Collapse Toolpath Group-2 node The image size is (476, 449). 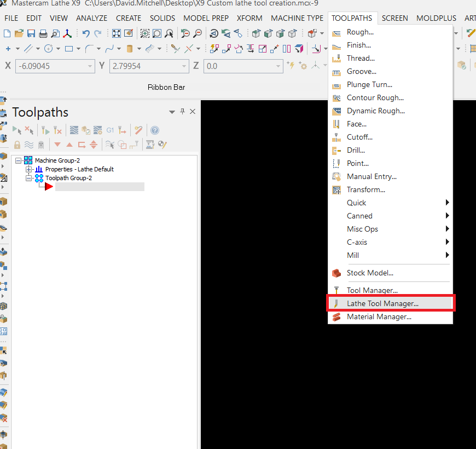tap(28, 178)
